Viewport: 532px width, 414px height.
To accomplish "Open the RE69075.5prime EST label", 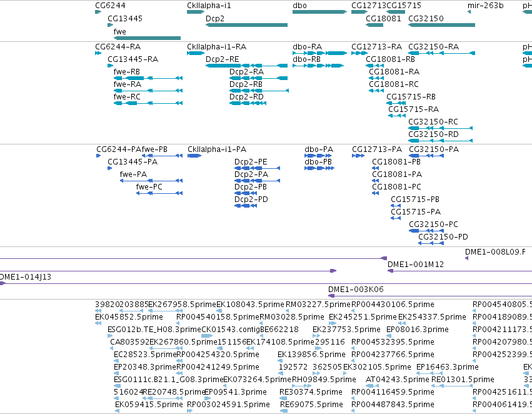I will [311, 405].
